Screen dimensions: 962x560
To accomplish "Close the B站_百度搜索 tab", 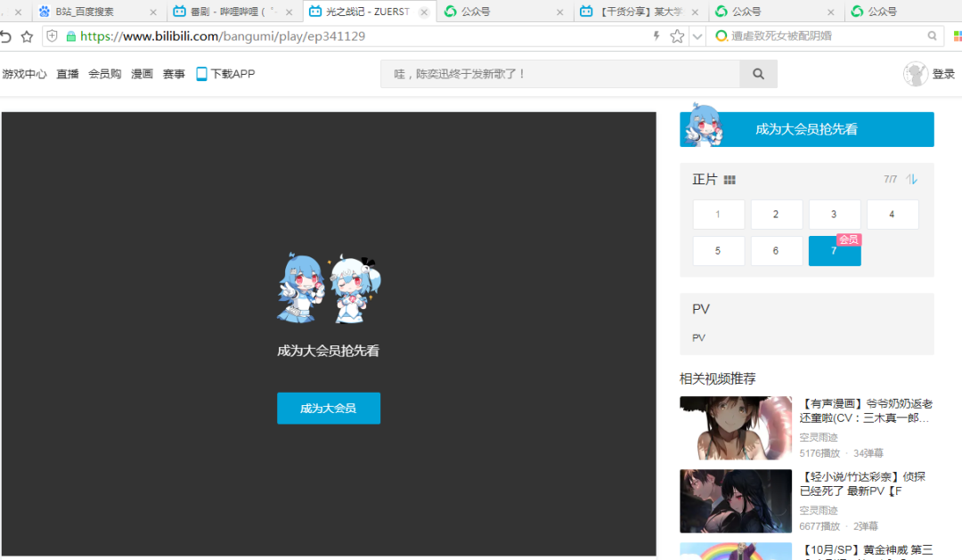I will click(x=153, y=12).
